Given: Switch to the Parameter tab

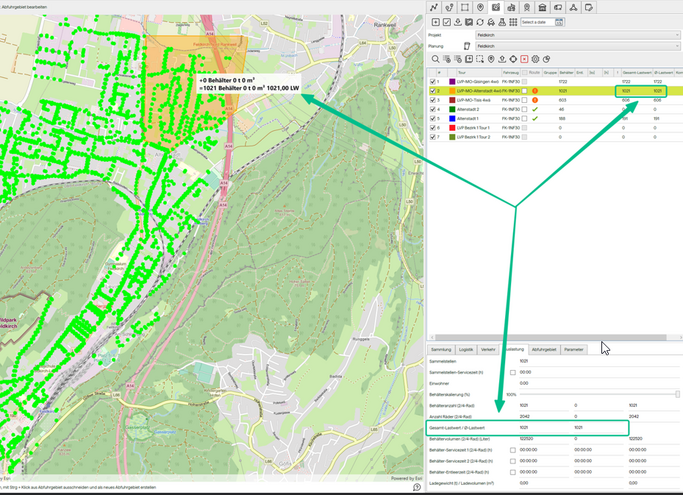Looking at the screenshot, I should tap(574, 349).
